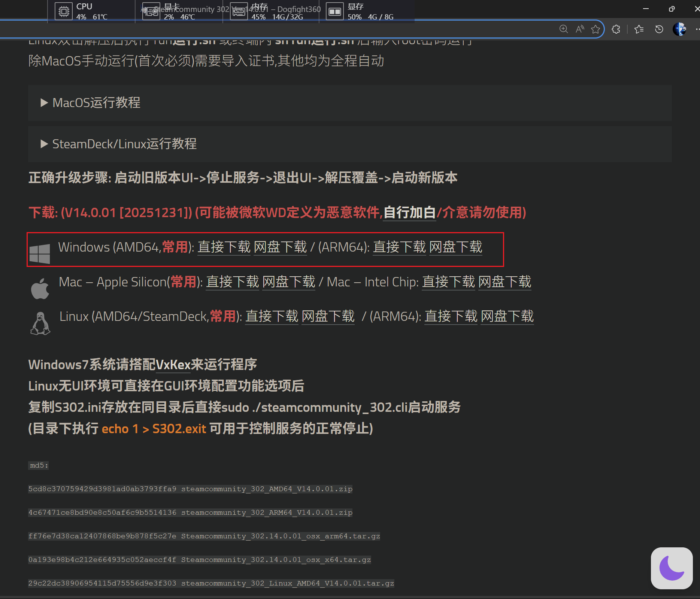Click the Linux penguin icon
Viewport: 700px width, 599px height.
[40, 323]
